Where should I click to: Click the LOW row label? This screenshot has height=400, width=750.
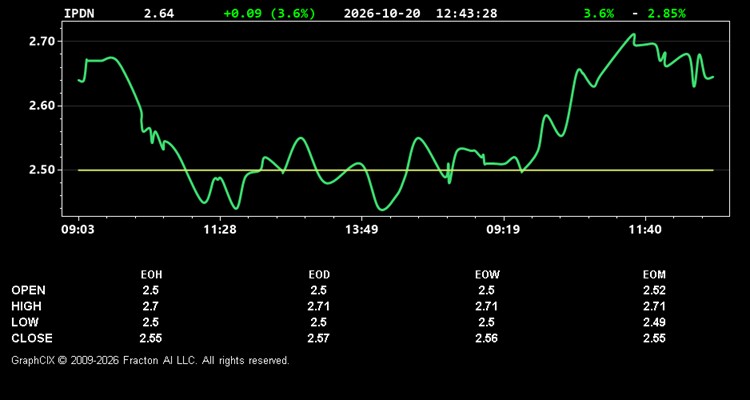click(x=25, y=322)
